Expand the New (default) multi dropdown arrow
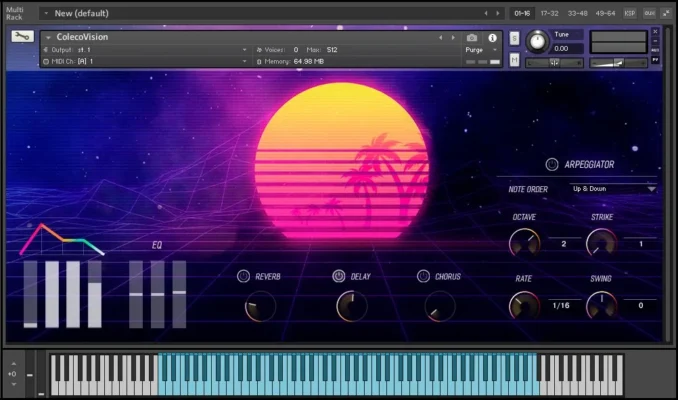The width and height of the screenshot is (678, 400). pyautogui.click(x=46, y=13)
